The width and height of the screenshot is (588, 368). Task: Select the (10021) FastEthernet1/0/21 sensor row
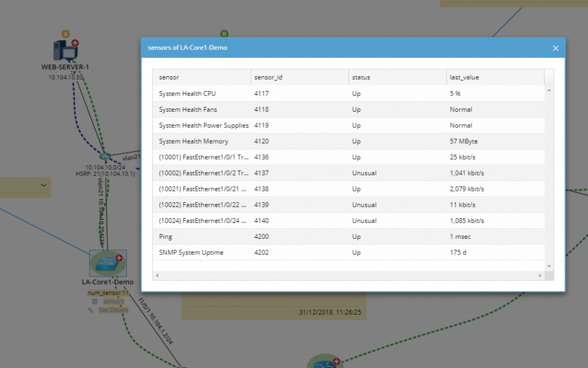348,189
